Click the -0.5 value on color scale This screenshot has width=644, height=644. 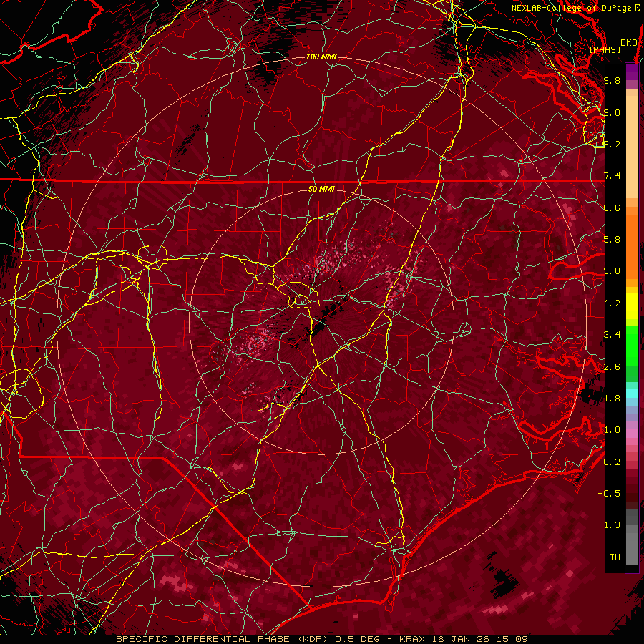point(609,494)
